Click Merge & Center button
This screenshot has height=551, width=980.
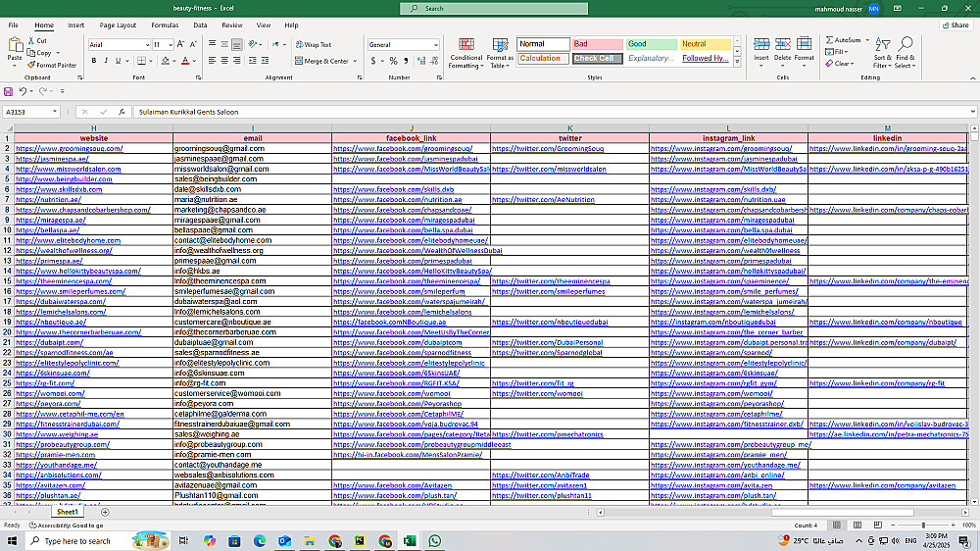click(x=321, y=61)
